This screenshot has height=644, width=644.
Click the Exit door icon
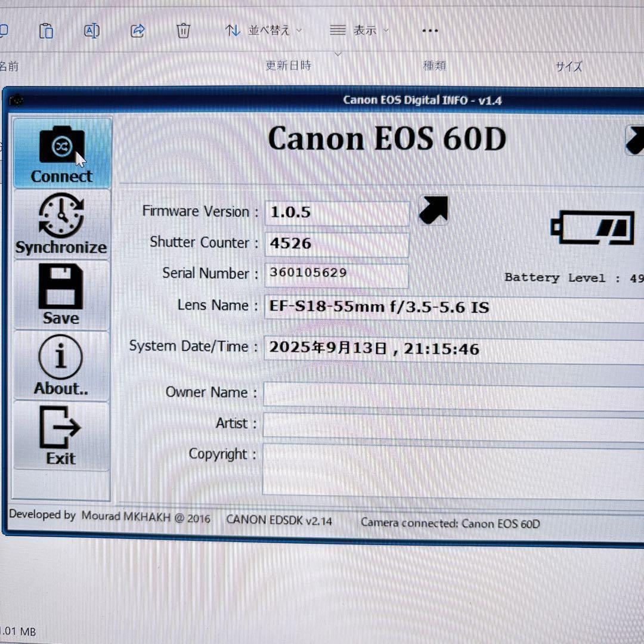coord(61,427)
